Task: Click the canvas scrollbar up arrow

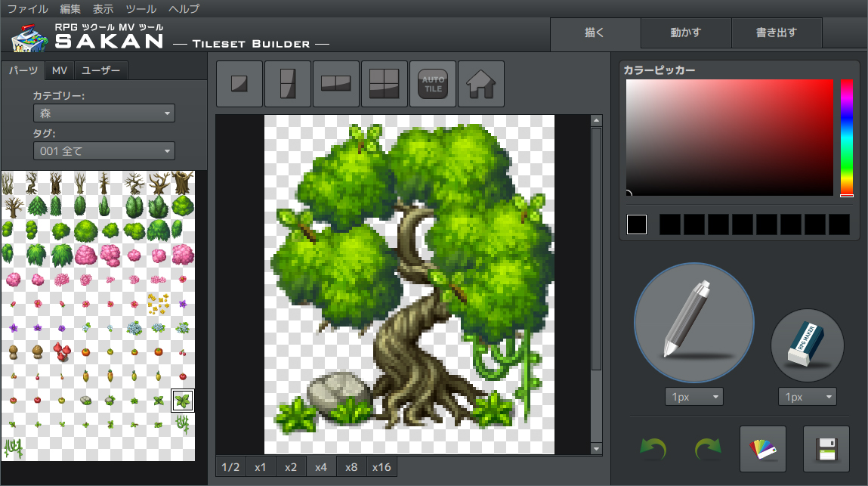Action: pyautogui.click(x=596, y=120)
